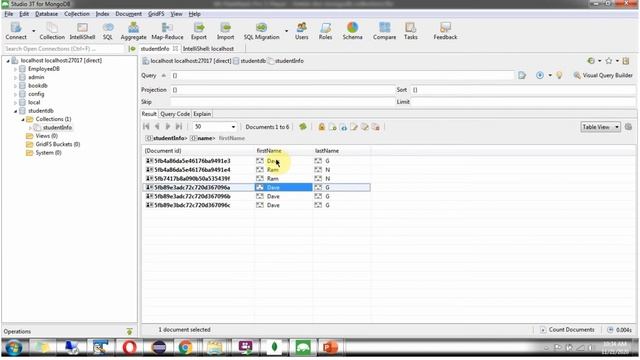Open Connect button dropdown arrow
The width and height of the screenshot is (640, 360).
[33, 31]
